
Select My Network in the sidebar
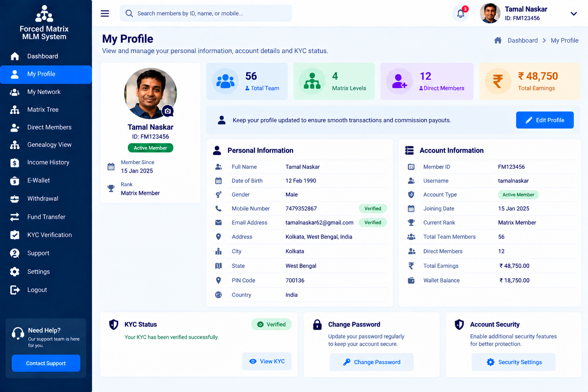tap(46, 92)
